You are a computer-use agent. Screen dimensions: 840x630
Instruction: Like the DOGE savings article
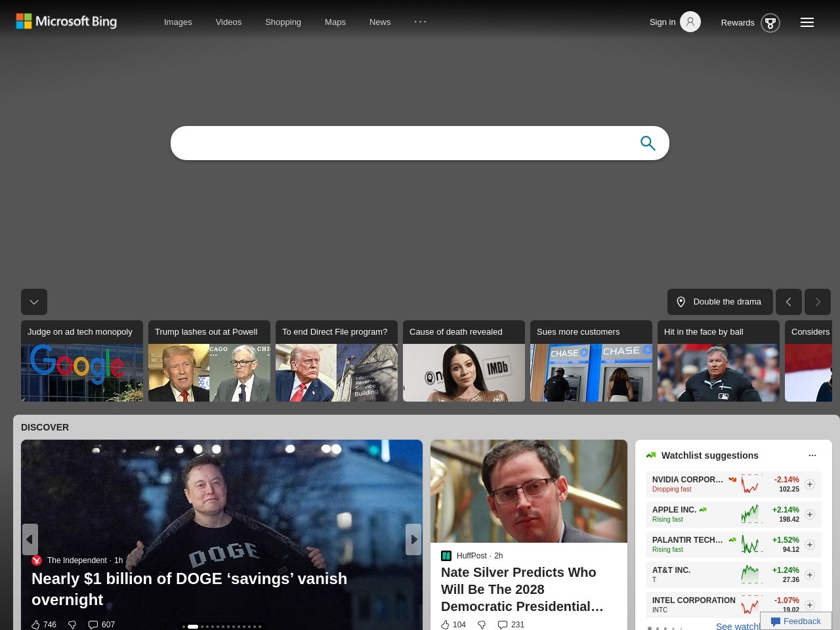pyautogui.click(x=44, y=625)
